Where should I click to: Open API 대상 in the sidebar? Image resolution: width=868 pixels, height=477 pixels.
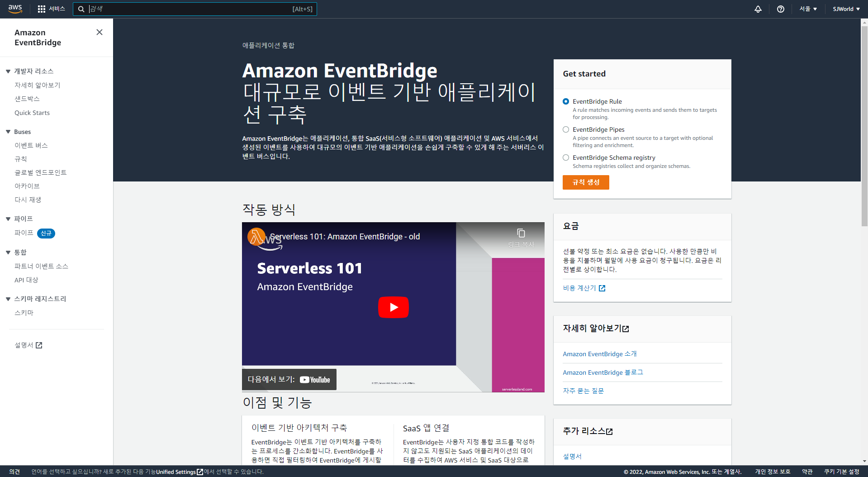point(26,280)
